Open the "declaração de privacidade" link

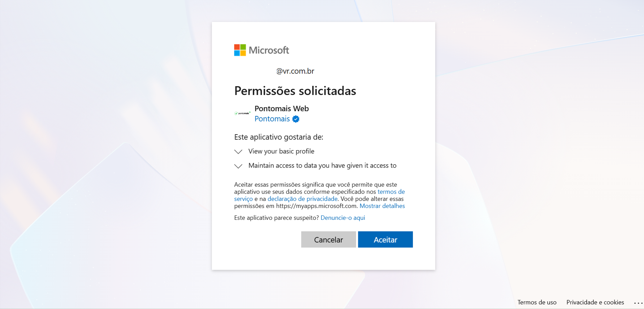click(302, 199)
